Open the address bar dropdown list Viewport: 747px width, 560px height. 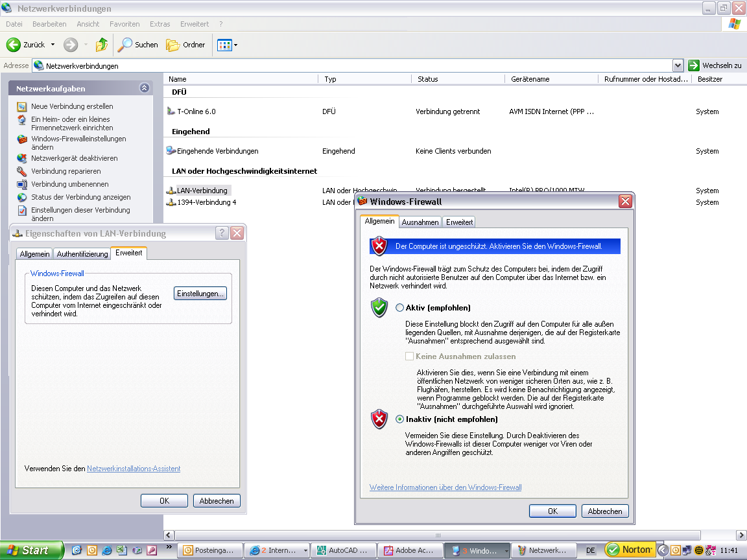pos(678,65)
